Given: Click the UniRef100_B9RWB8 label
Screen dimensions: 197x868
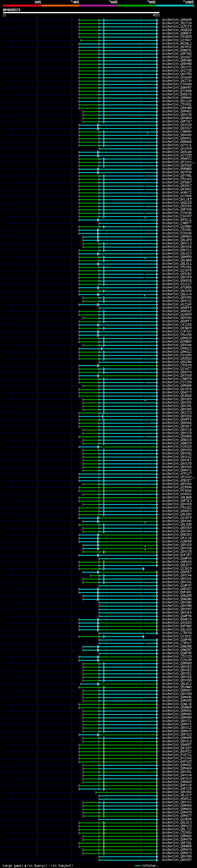Looking at the screenshot, I should [177, 169].
